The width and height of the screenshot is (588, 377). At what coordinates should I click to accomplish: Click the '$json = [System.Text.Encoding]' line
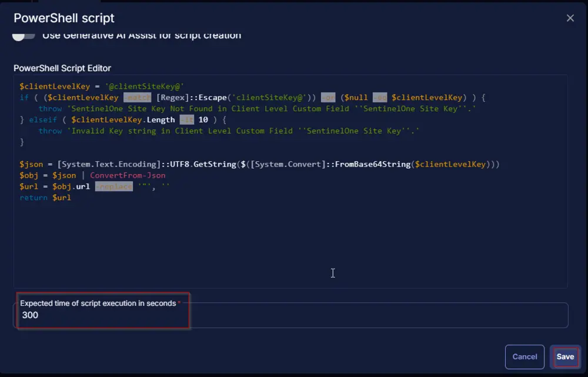[x=259, y=164]
